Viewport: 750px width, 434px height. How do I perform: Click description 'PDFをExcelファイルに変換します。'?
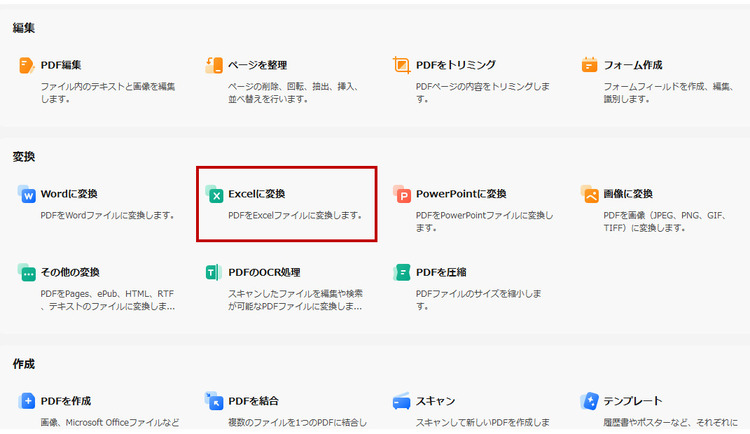[x=295, y=215]
